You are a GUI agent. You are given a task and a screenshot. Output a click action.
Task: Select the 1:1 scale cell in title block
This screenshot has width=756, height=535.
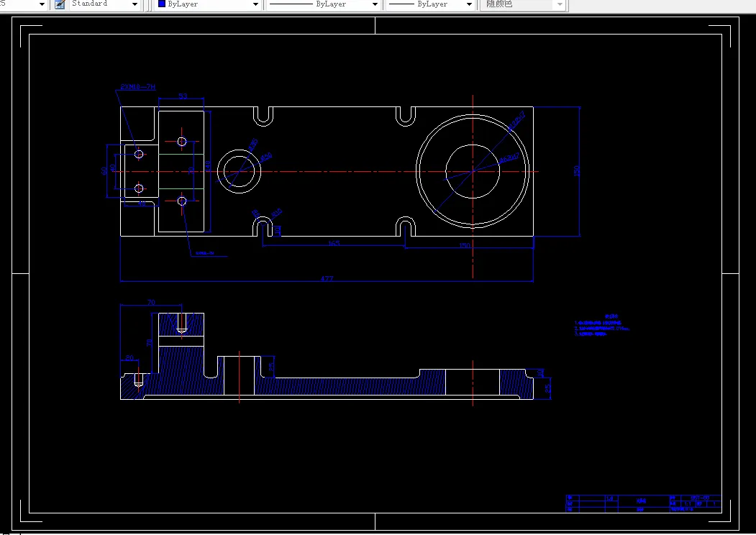(x=688, y=503)
